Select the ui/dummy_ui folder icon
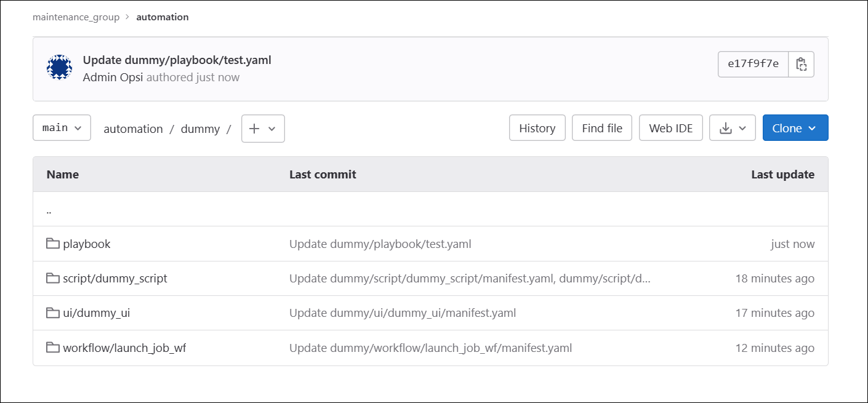The image size is (868, 403). click(x=53, y=313)
